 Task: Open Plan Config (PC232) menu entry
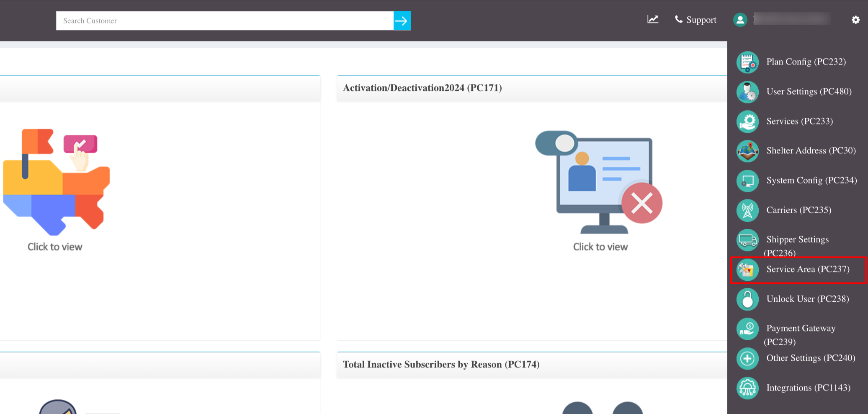tap(806, 62)
